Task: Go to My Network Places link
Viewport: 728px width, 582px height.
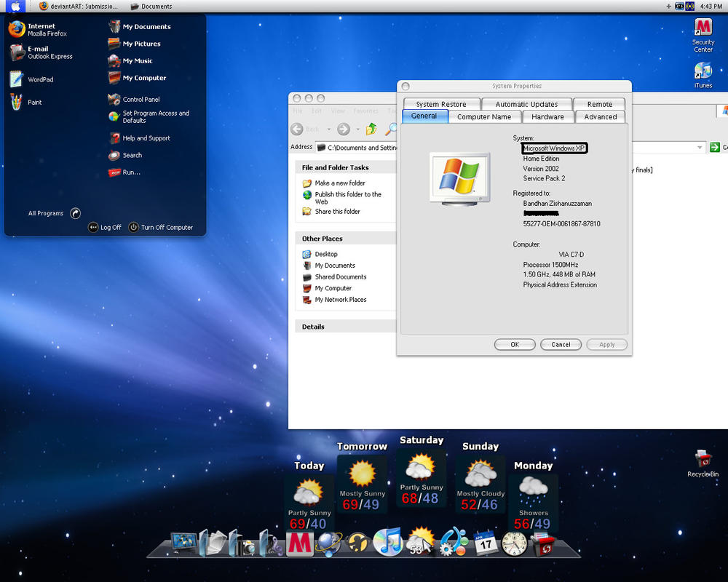Action: (x=335, y=299)
